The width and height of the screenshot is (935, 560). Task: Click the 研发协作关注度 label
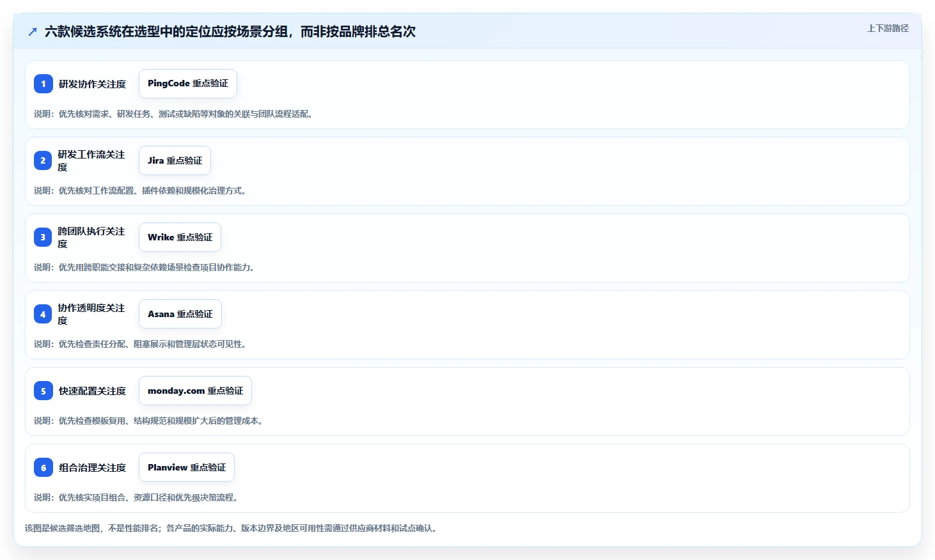point(92,84)
